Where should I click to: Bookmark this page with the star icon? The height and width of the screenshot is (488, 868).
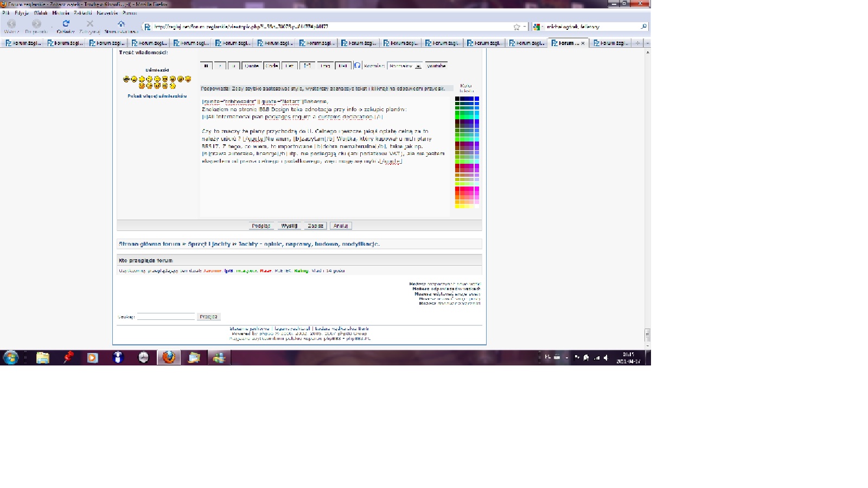point(516,27)
